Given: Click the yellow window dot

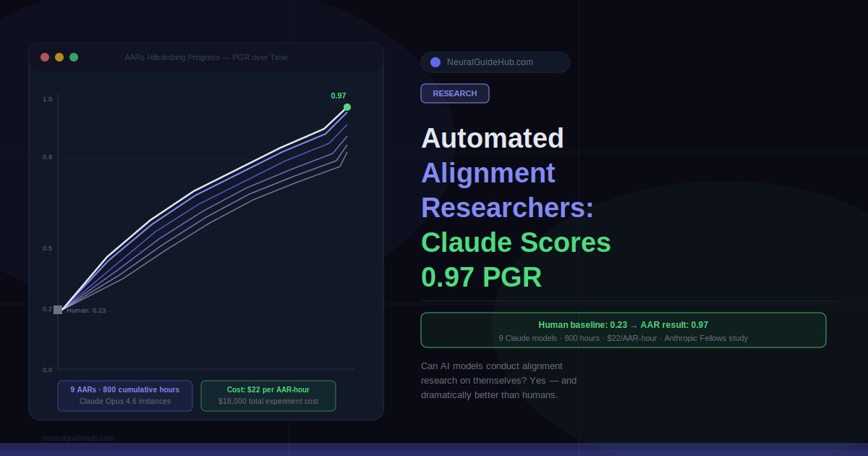Looking at the screenshot, I should [x=59, y=57].
